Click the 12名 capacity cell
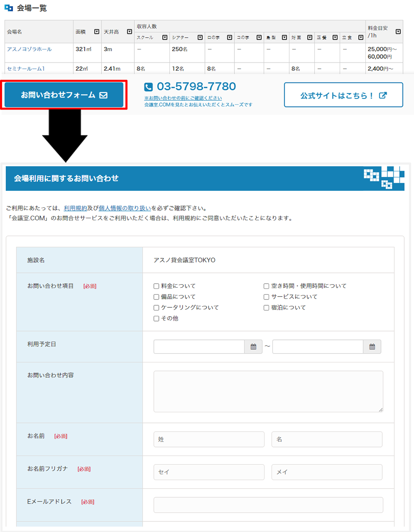414x532 pixels. pyautogui.click(x=187, y=69)
